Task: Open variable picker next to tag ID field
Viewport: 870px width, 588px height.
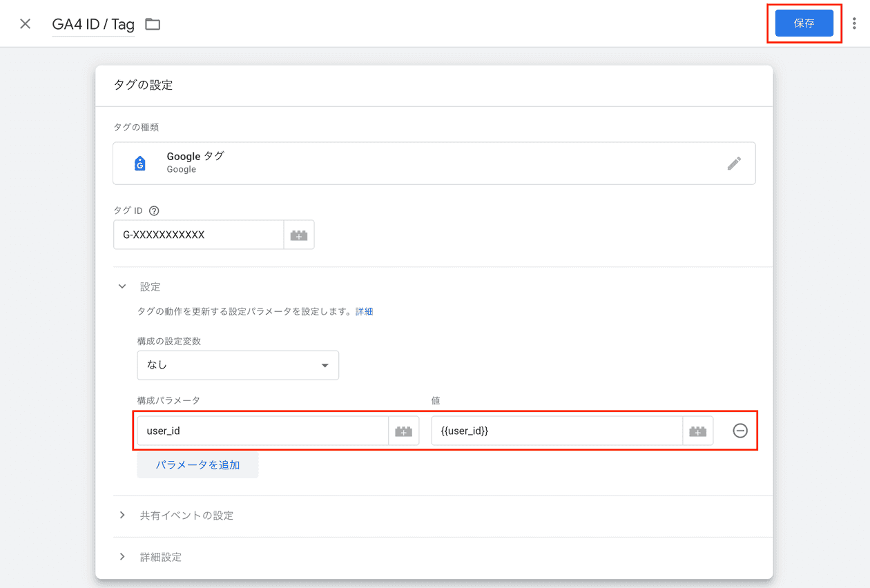Action: pyautogui.click(x=298, y=235)
